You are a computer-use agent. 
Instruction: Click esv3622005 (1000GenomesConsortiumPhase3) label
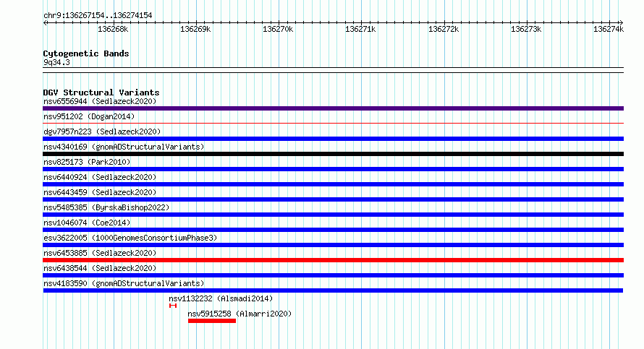130,238
